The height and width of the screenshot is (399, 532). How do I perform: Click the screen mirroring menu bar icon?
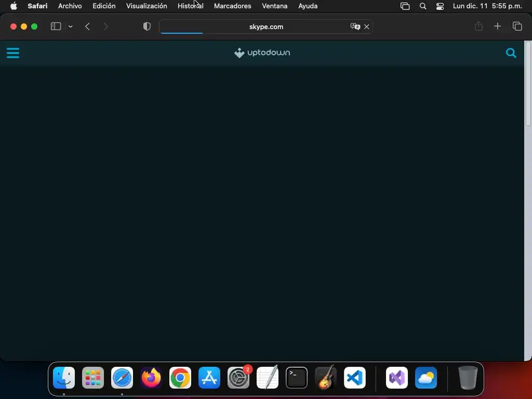point(405,6)
